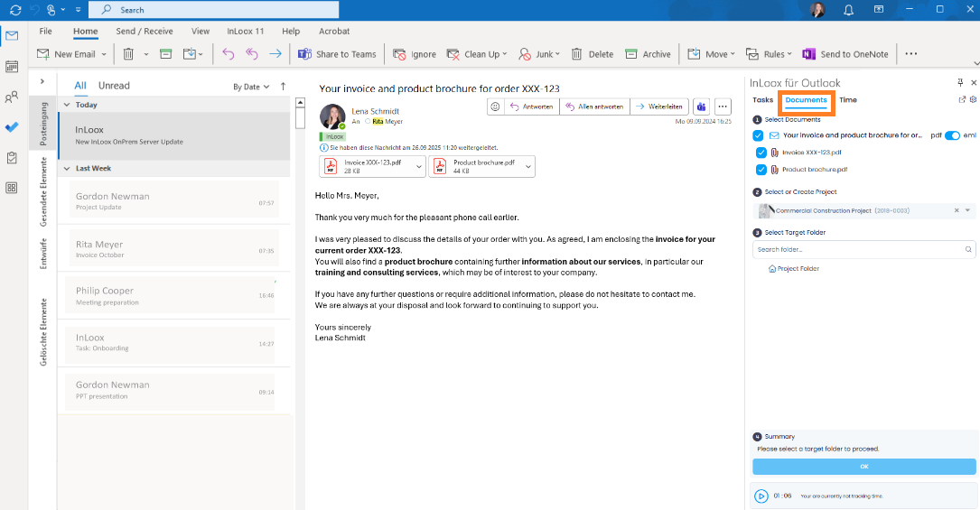980x510 pixels.
Task: Switch to the Tasks tab in InLoox pane
Action: pyautogui.click(x=762, y=100)
